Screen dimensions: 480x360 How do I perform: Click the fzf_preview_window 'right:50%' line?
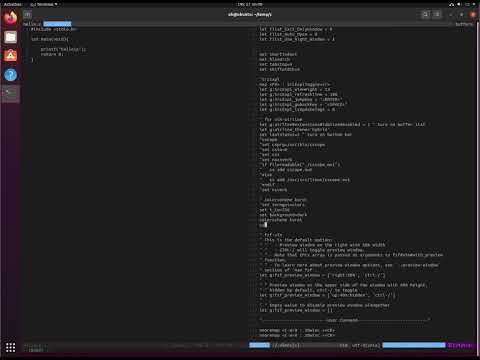(x=322, y=275)
